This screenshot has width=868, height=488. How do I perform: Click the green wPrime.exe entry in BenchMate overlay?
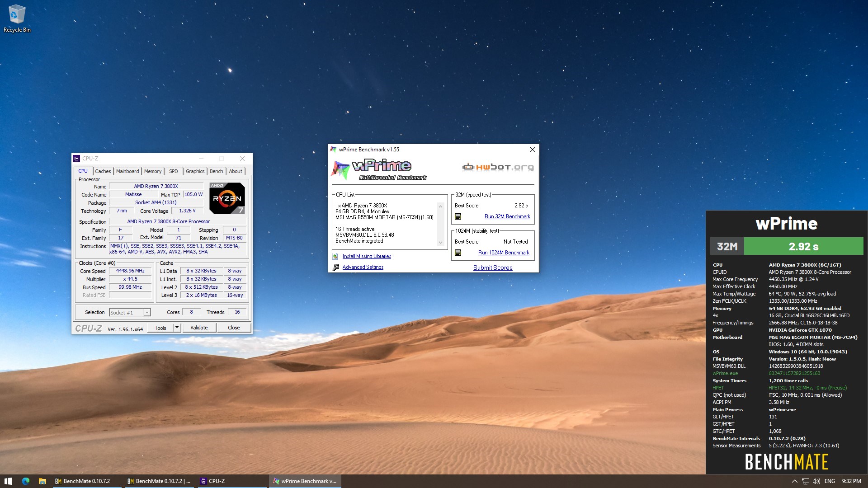pos(725,373)
